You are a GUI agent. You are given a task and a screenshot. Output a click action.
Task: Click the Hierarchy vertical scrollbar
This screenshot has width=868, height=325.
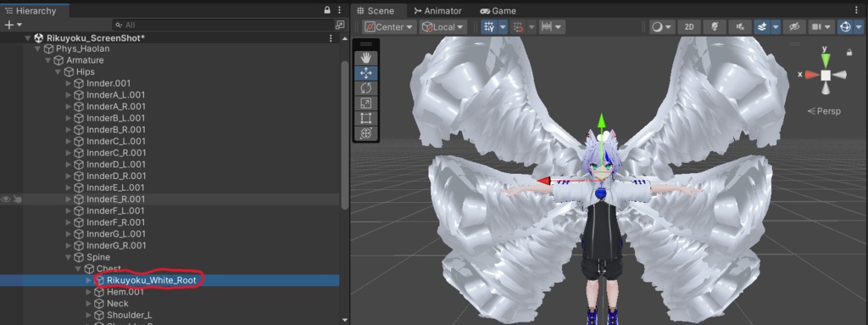344,135
